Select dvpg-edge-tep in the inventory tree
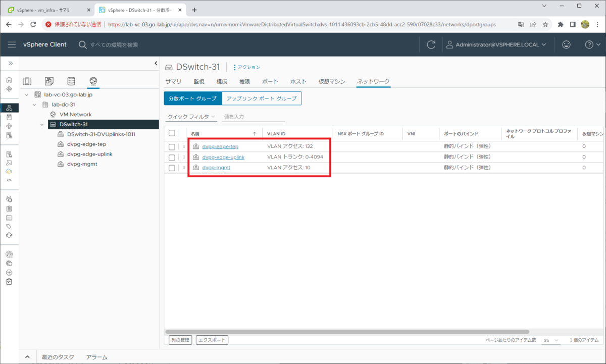606x364 pixels. [x=86, y=144]
